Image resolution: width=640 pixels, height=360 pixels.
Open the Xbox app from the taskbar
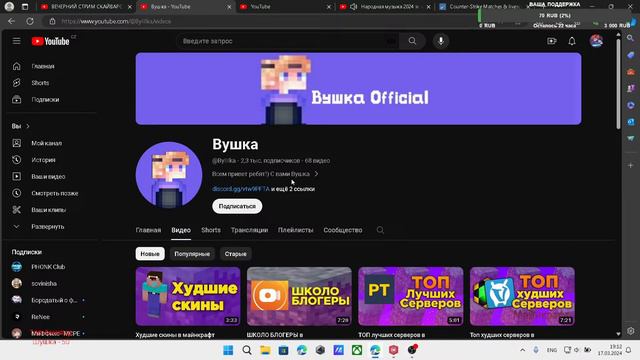point(357,350)
